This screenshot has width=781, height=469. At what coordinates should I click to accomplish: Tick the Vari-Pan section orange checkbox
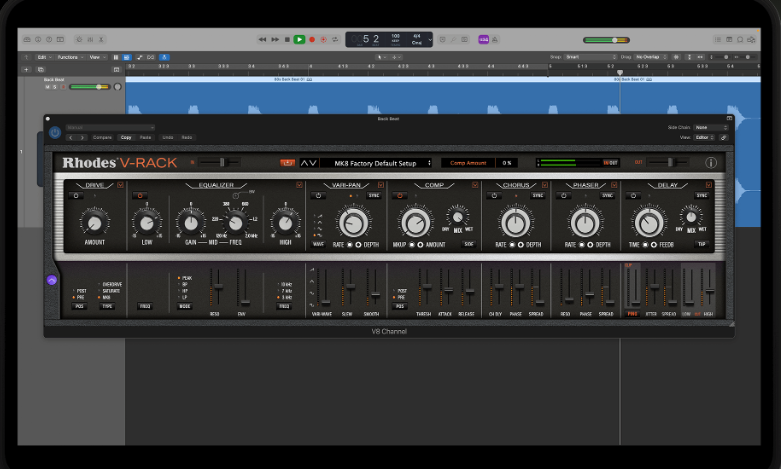[x=381, y=185]
